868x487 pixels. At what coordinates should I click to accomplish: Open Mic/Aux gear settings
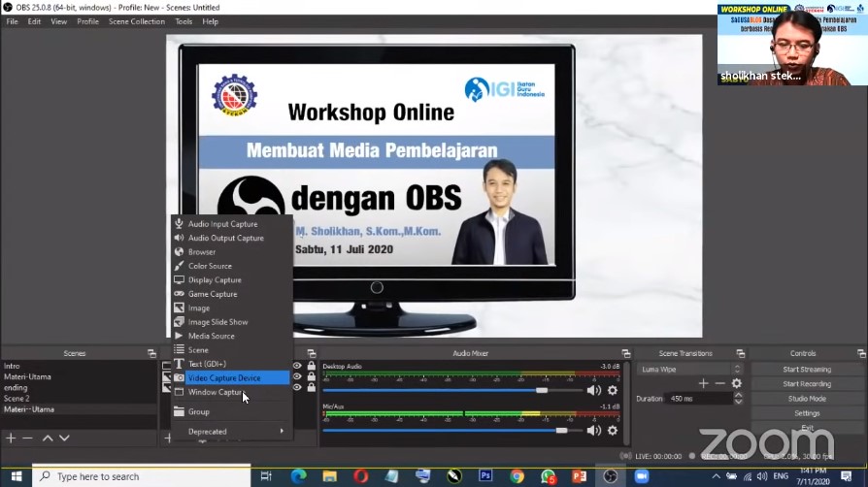pyautogui.click(x=613, y=430)
